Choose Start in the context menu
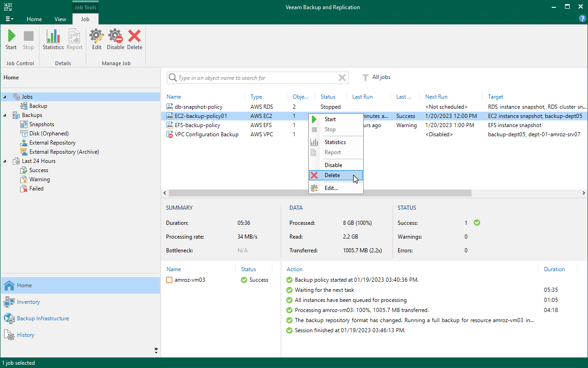 (336, 119)
